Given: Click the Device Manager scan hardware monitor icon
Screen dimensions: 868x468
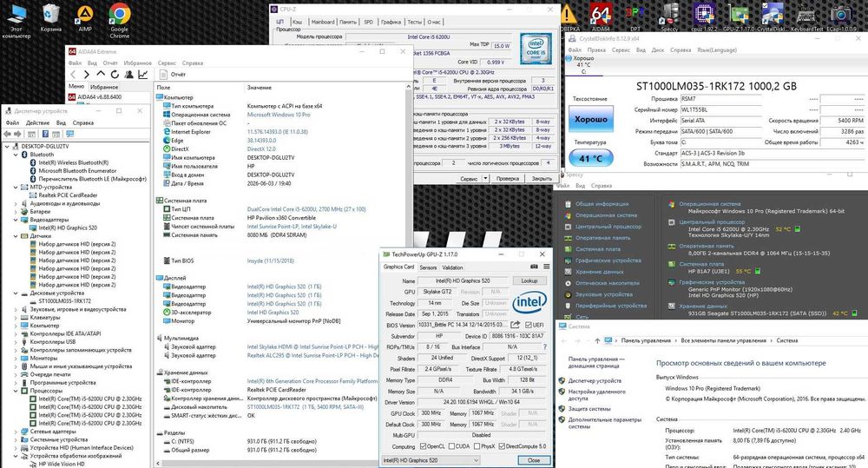Looking at the screenshot, I should 69,134.
